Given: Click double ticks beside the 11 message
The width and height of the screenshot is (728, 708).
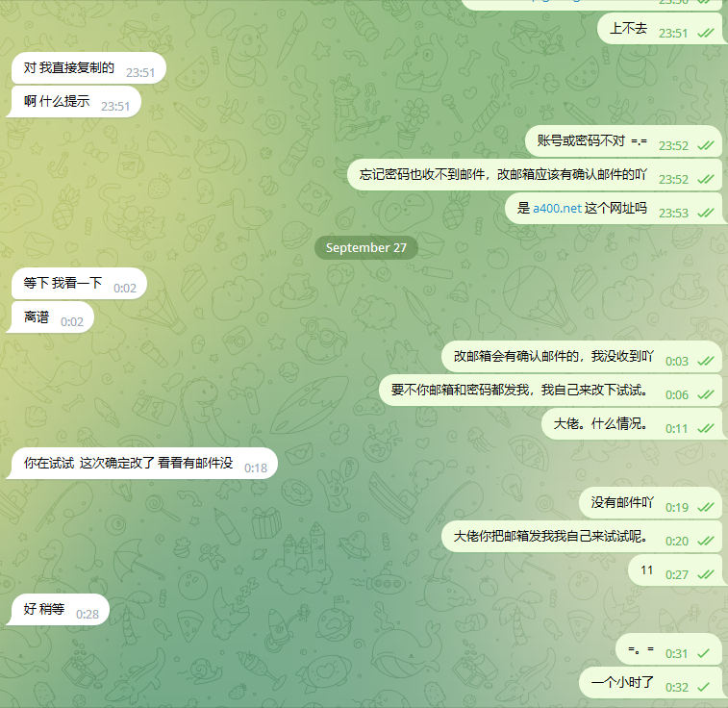Looking at the screenshot, I should [x=706, y=574].
